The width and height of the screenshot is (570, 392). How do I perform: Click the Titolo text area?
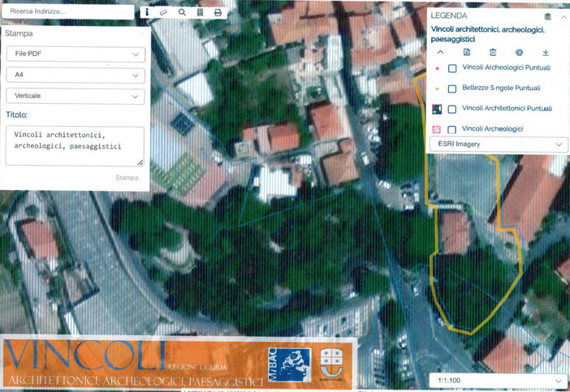pos(75,145)
